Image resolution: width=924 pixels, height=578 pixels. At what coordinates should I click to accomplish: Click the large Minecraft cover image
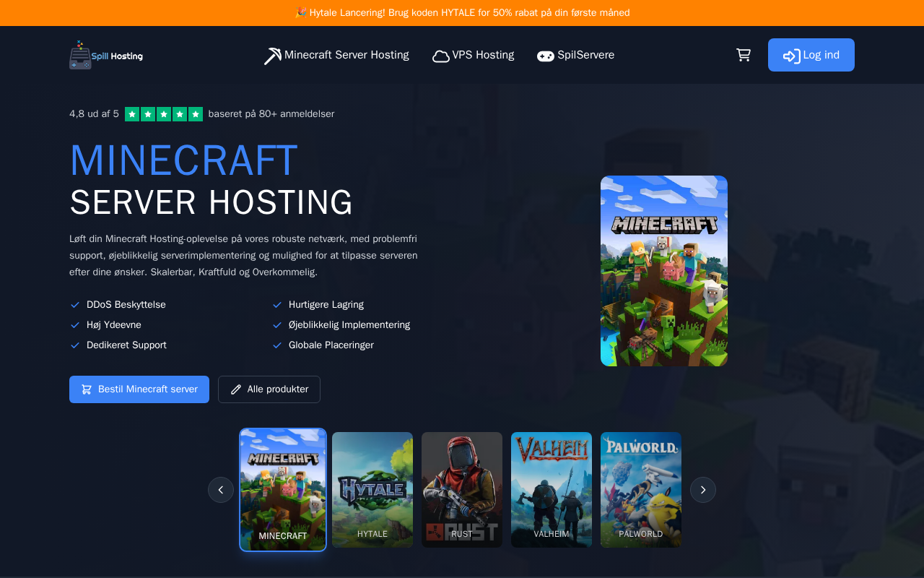(664, 271)
